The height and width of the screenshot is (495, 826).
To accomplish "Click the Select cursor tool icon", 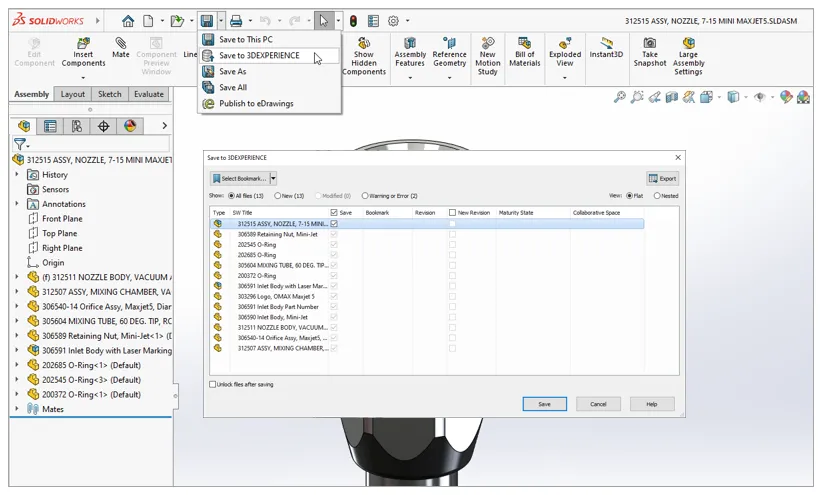I will point(323,21).
